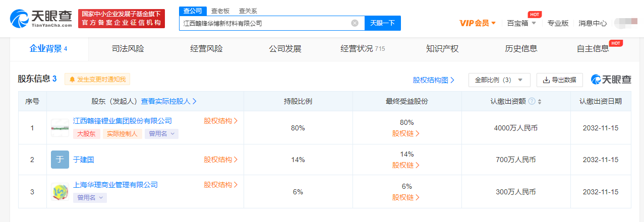This screenshot has height=222, width=644.
Task: Click the 天眼一下 search button
Action: 382,23
